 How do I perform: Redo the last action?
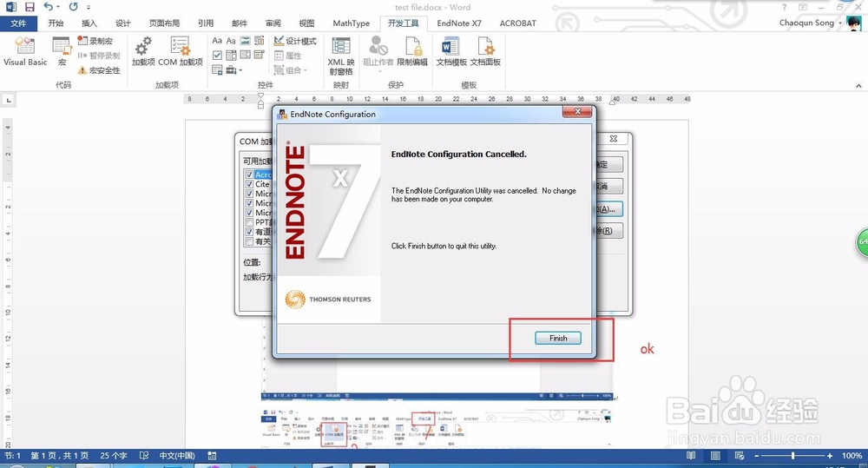73,7
